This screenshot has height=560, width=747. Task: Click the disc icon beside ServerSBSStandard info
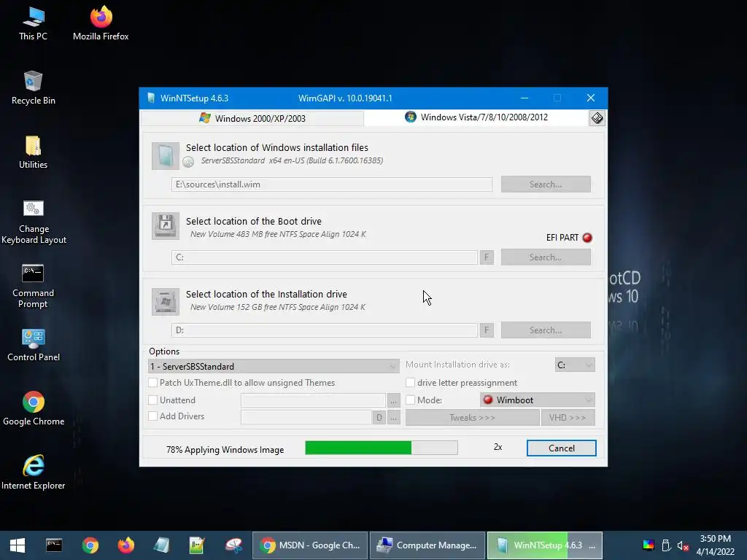(189, 162)
